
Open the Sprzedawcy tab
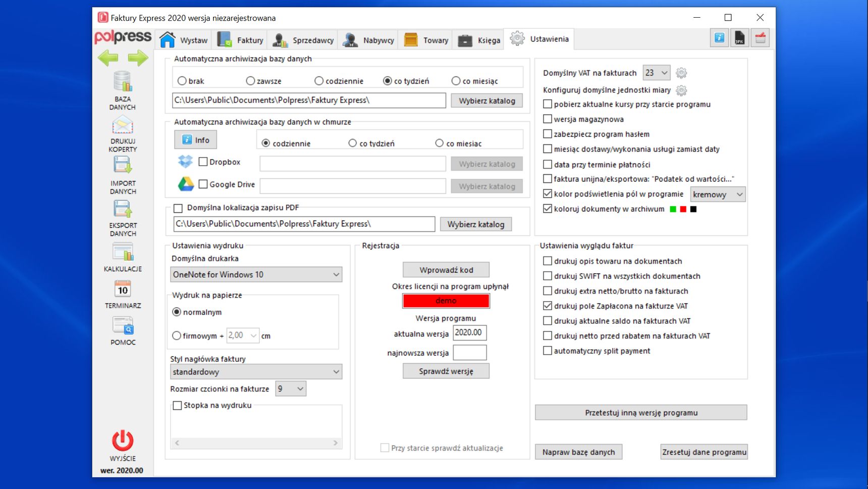(302, 40)
